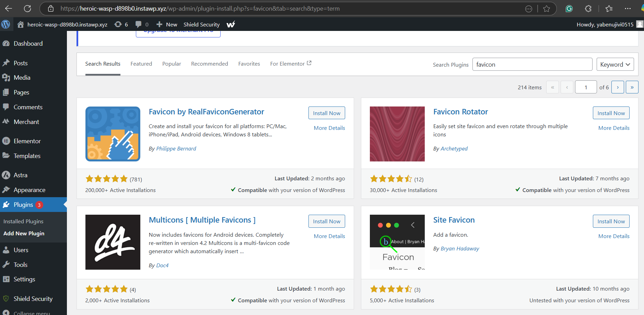Switch to Favorites tab
The image size is (644, 315).
[249, 64]
